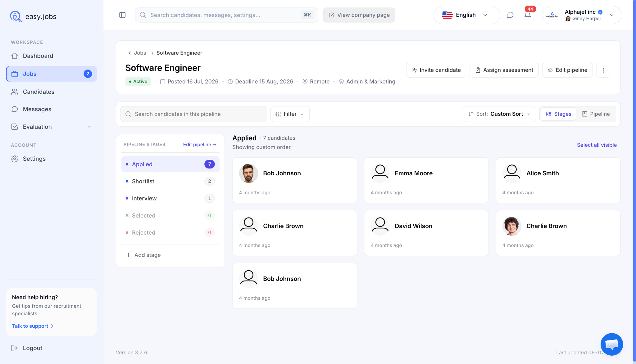Click the Active status badge
This screenshot has height=364, width=636.
click(138, 81)
